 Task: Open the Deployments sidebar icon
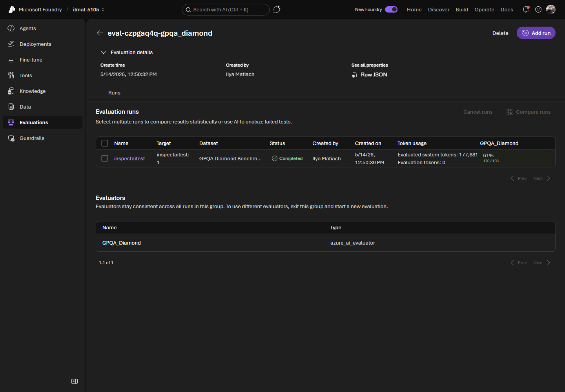click(11, 44)
